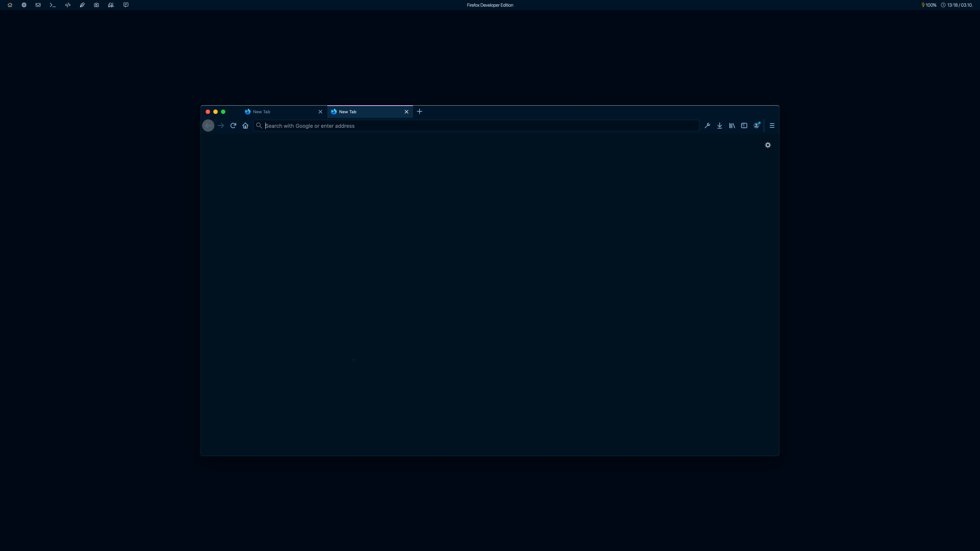This screenshot has width=980, height=551.
Task: Go to the Firefox home page
Action: tap(245, 126)
